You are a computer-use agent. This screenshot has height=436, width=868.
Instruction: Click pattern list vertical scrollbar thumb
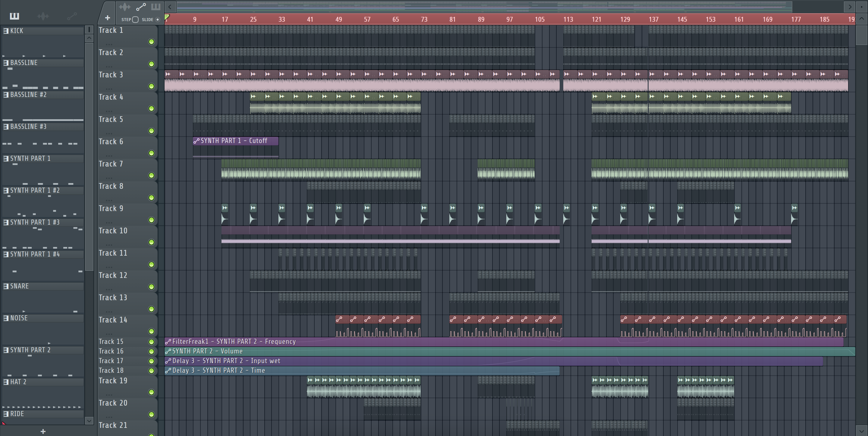click(x=89, y=157)
